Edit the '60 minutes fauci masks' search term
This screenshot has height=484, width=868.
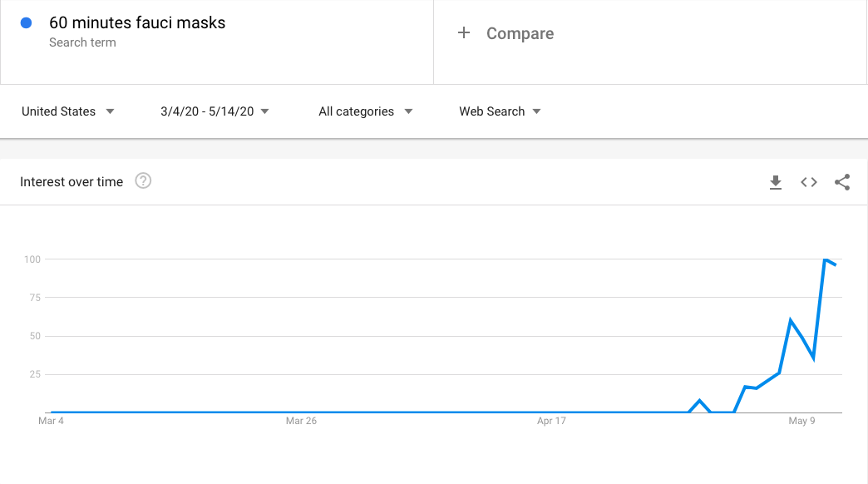(x=137, y=22)
